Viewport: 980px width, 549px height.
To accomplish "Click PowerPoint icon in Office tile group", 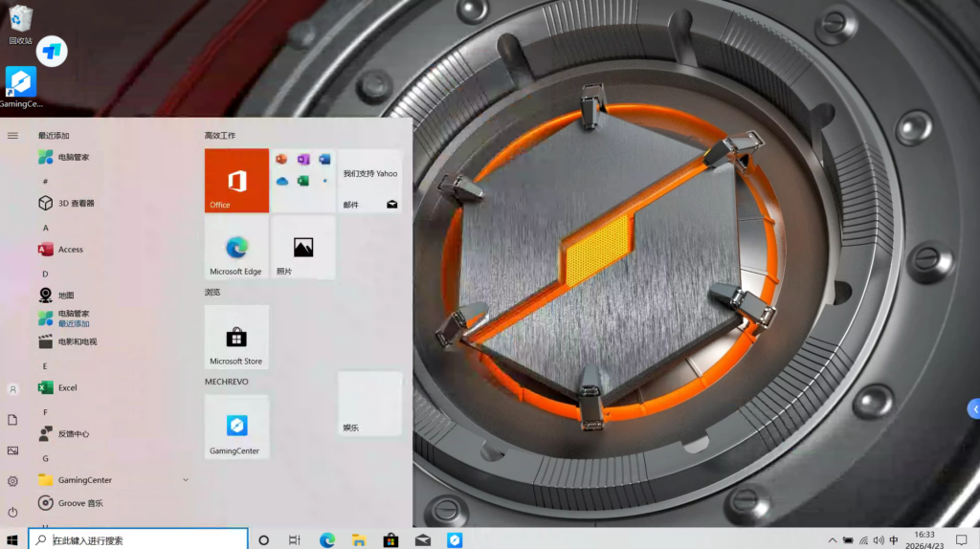I will (282, 160).
